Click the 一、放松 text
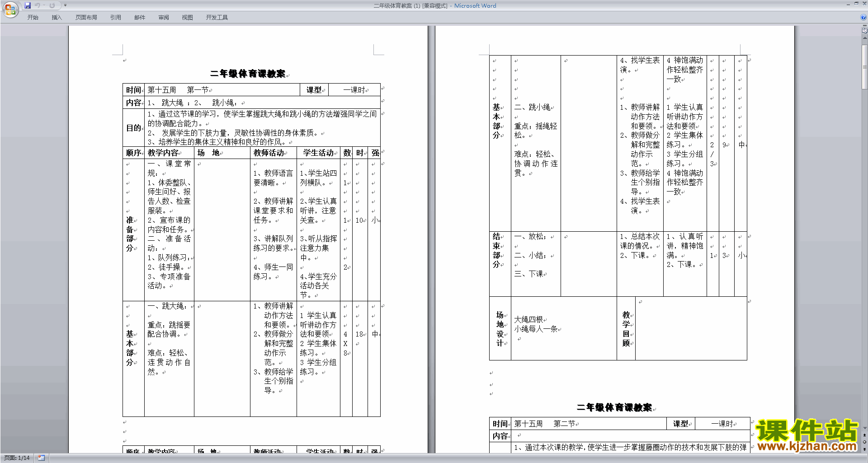The image size is (868, 463). pyautogui.click(x=530, y=236)
